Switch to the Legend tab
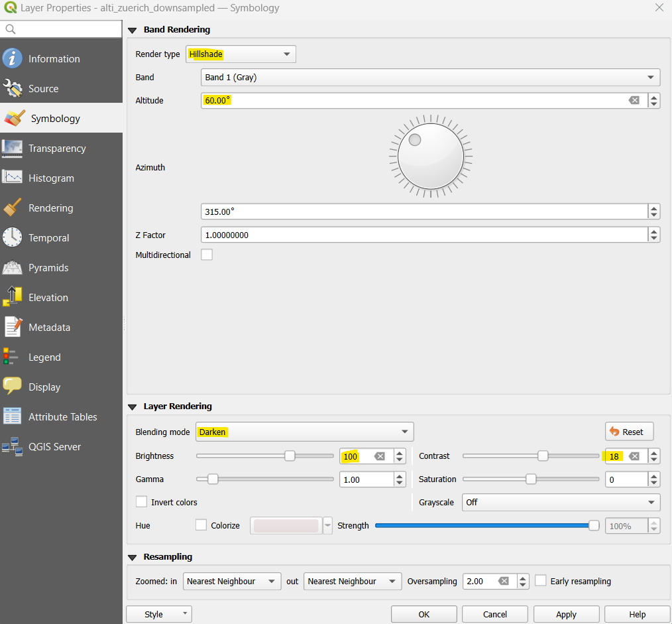The width and height of the screenshot is (672, 624). [x=44, y=357]
